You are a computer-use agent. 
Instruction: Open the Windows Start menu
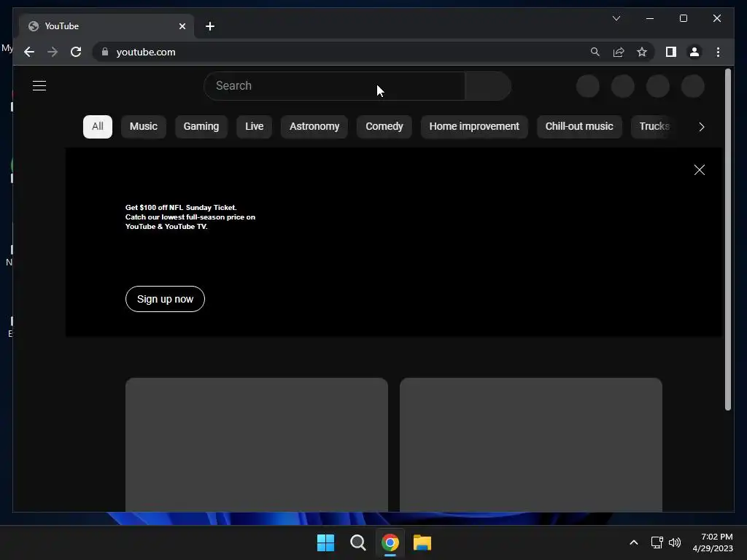(326, 542)
